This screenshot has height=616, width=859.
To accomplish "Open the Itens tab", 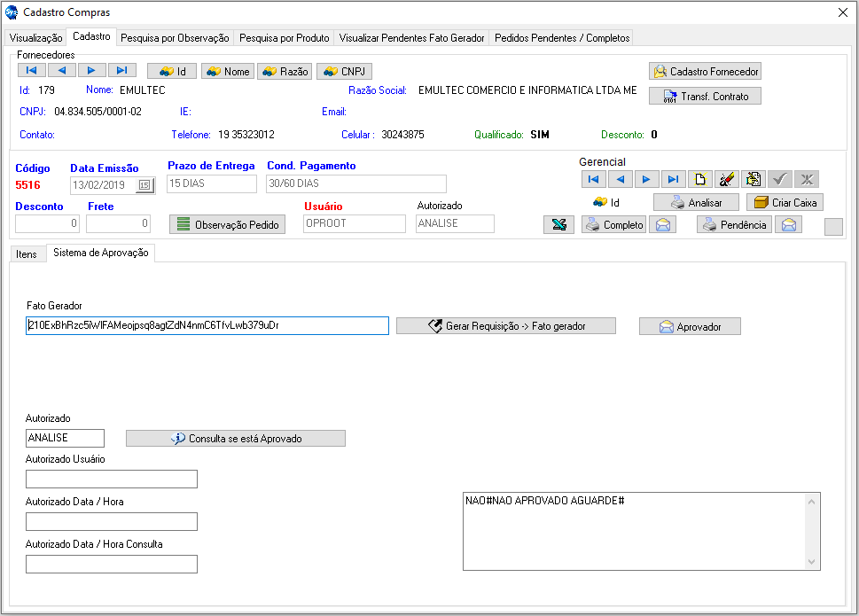I will 27,254.
